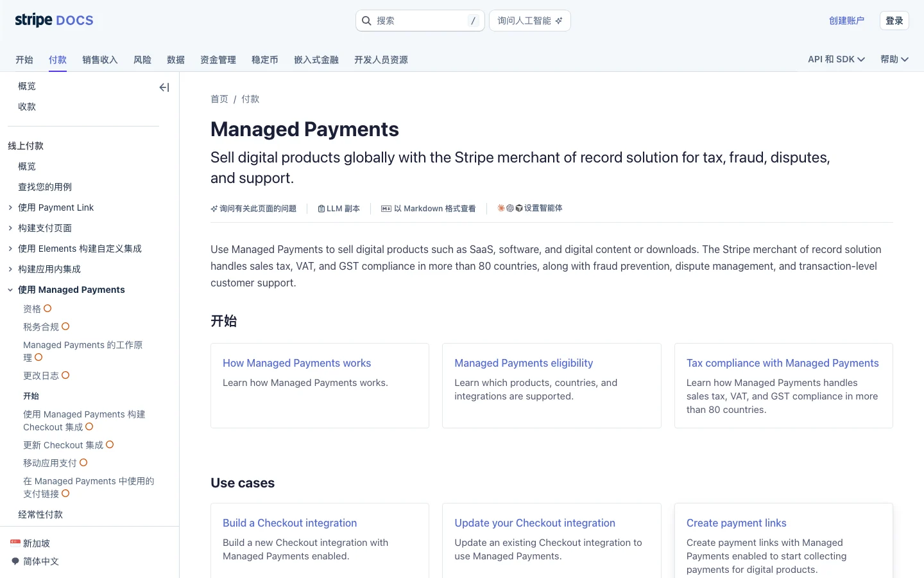Image resolution: width=924 pixels, height=578 pixels.
Task: Switch to the 风险 tab
Action: 142,60
